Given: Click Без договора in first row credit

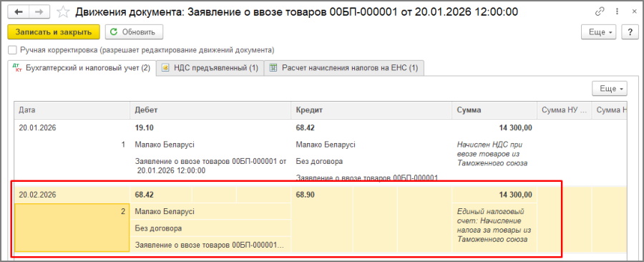Looking at the screenshot, I should click(x=319, y=161).
